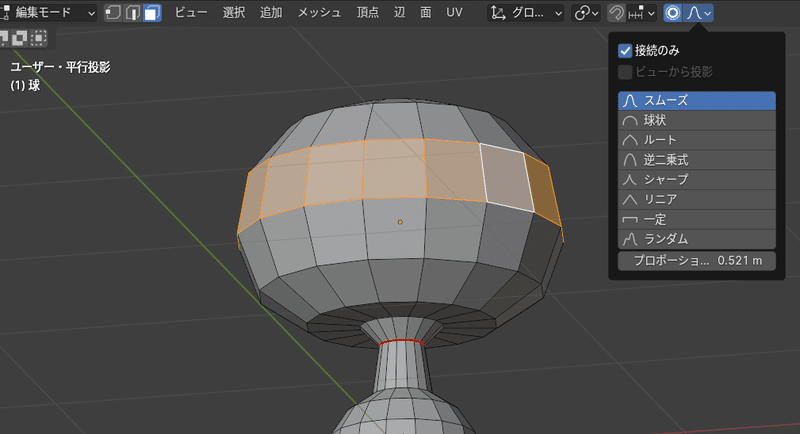Open the メッシュ menu
800x434 pixels.
click(319, 13)
